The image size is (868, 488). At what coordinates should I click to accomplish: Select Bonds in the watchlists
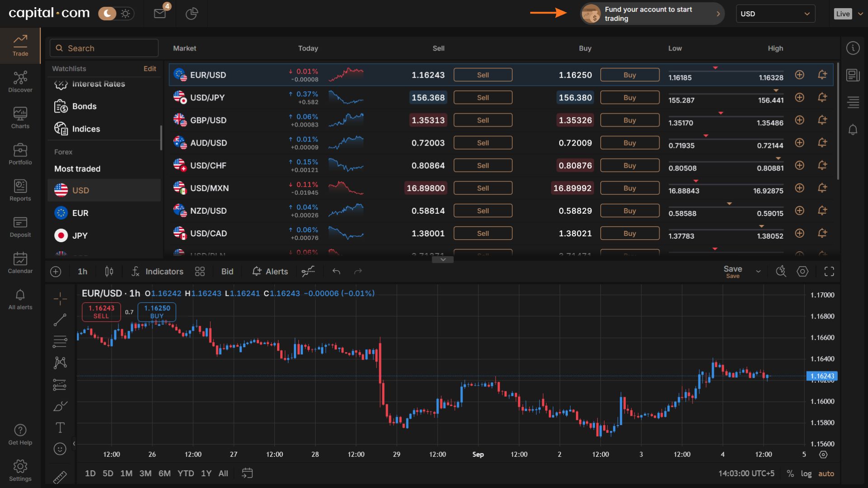pyautogui.click(x=104, y=106)
